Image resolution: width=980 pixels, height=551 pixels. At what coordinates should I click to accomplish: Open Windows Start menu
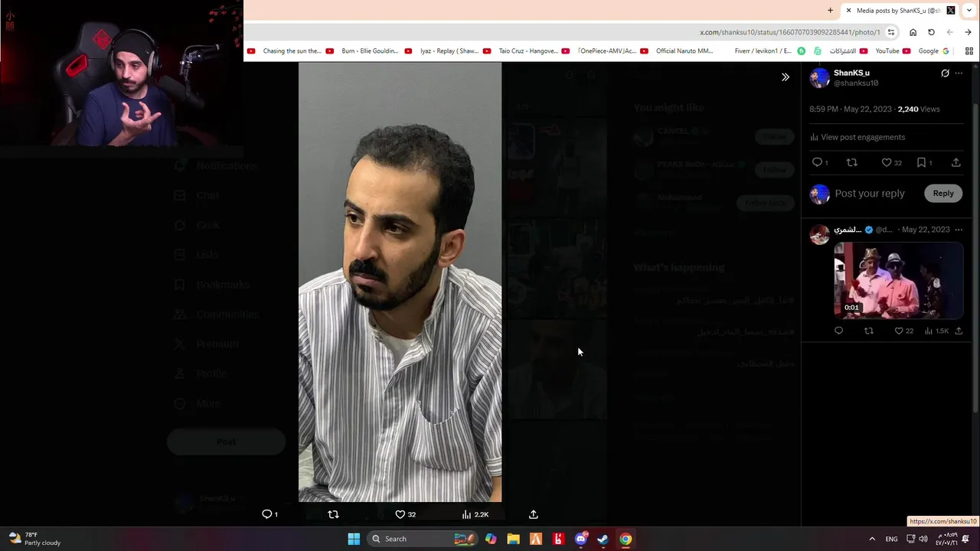point(354,539)
